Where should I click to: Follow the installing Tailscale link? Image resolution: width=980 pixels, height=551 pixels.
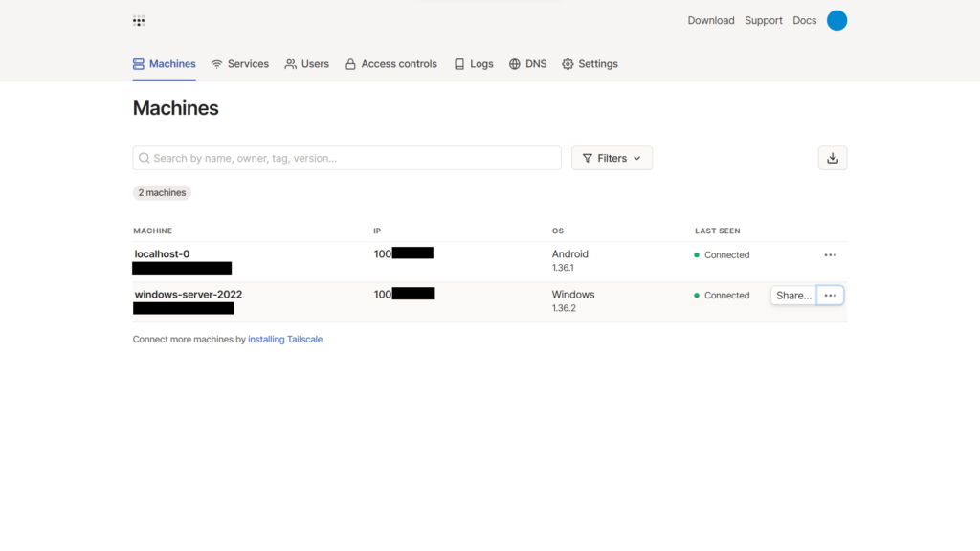pos(285,339)
